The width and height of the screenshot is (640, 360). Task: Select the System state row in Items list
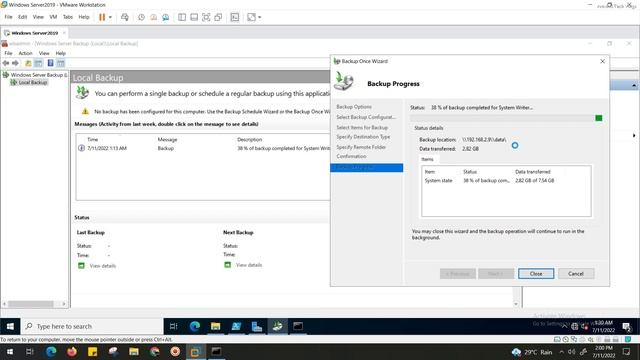click(506, 180)
